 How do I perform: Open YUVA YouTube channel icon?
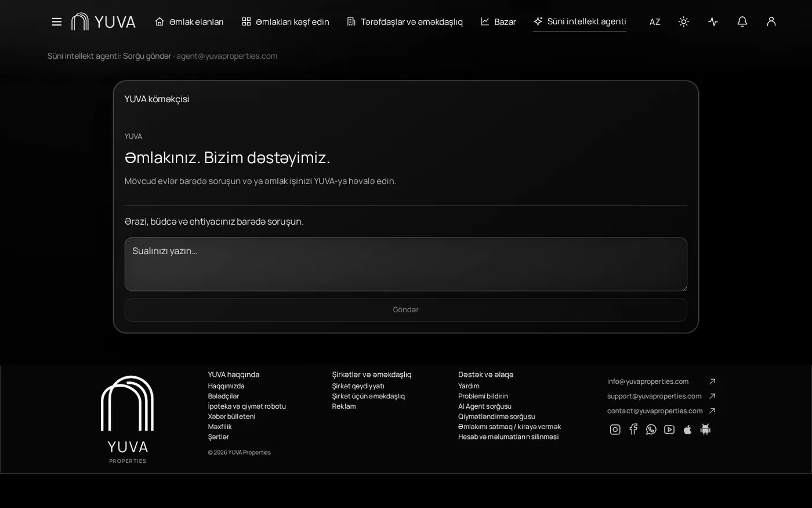tap(669, 430)
